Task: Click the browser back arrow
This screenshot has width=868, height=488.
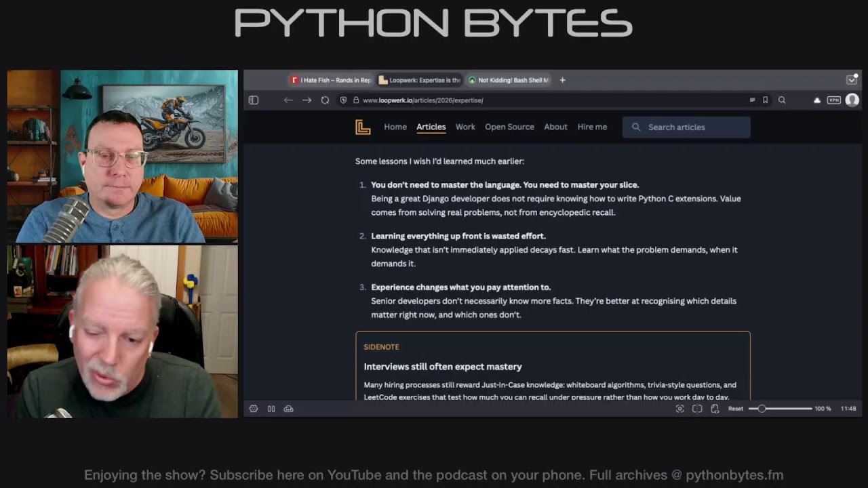Action: tap(288, 100)
